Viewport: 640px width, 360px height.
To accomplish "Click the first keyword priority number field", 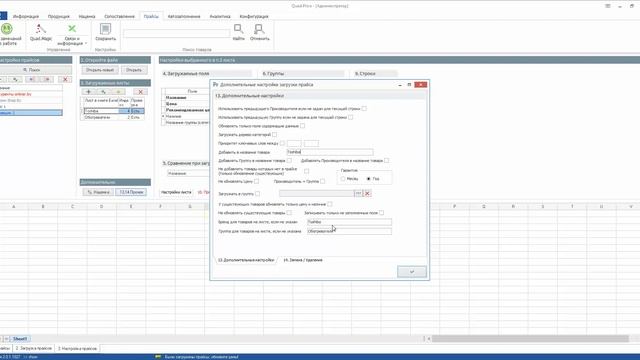I will pos(294,143).
